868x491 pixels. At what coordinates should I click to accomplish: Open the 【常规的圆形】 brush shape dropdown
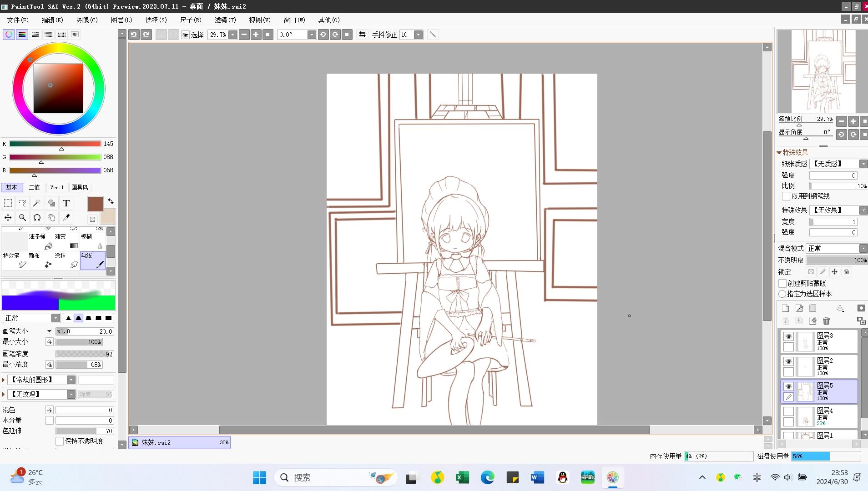click(x=71, y=380)
